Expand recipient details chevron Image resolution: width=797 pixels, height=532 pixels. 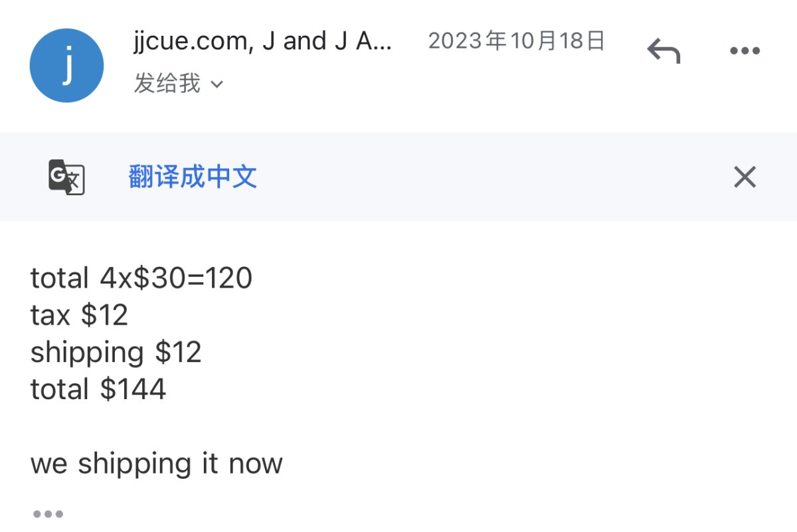click(x=217, y=84)
